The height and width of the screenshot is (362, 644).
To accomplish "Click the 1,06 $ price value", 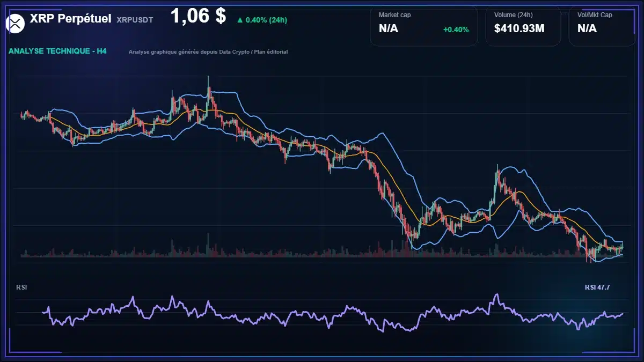I will pyautogui.click(x=198, y=16).
